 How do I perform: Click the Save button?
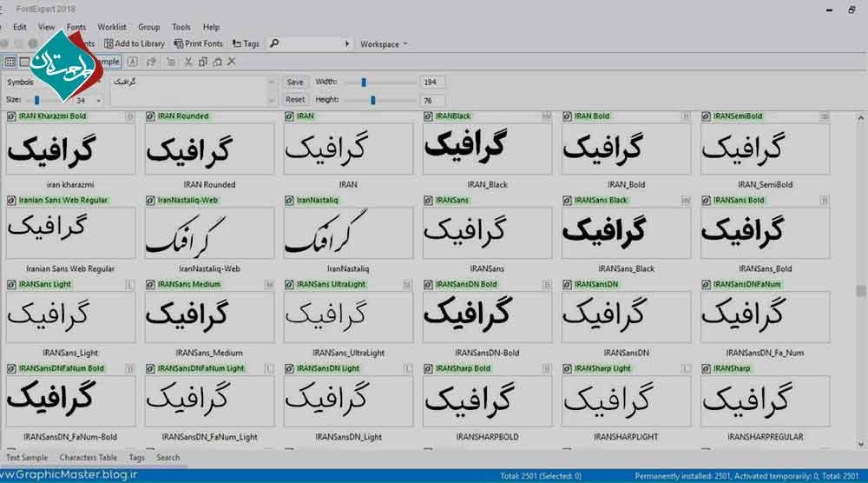[x=295, y=82]
